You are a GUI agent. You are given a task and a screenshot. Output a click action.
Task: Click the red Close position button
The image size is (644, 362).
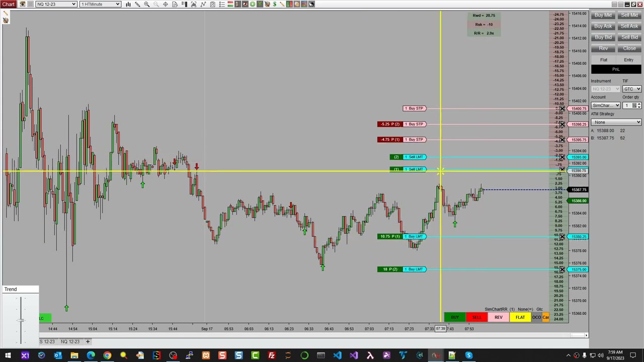pos(629,48)
